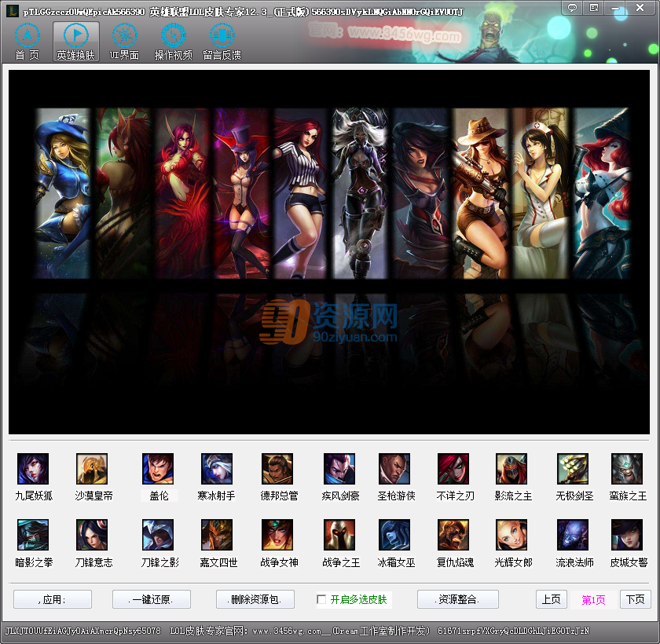The height and width of the screenshot is (644, 660).
Task: Select the 无极剑圣 champion icon
Action: point(573,469)
